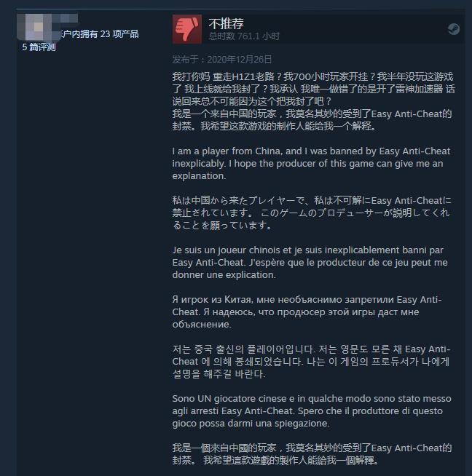Image resolution: width=472 pixels, height=476 pixels.
Task: Click the English paragraph "I am a player from China"
Action: pos(311,163)
